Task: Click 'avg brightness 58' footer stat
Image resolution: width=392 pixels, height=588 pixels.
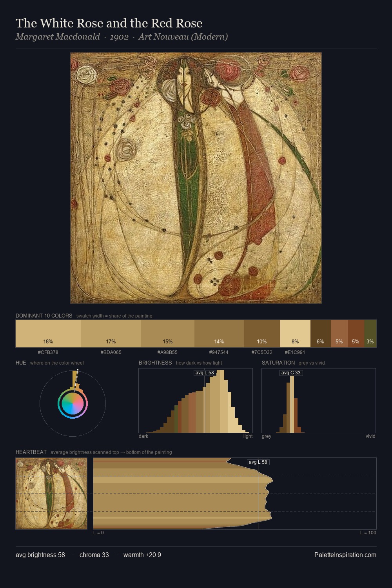Action: coord(40,555)
